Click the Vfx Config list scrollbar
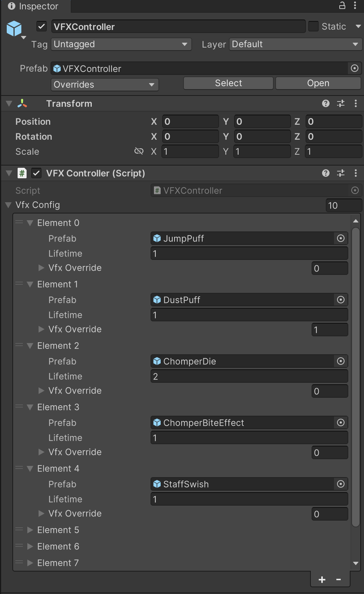 pos(356,375)
